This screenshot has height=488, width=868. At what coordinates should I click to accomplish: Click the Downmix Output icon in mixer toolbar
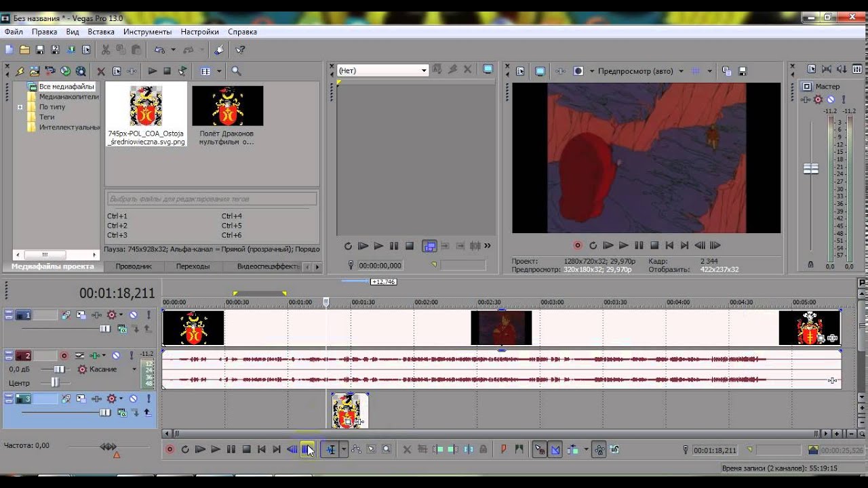click(x=827, y=69)
